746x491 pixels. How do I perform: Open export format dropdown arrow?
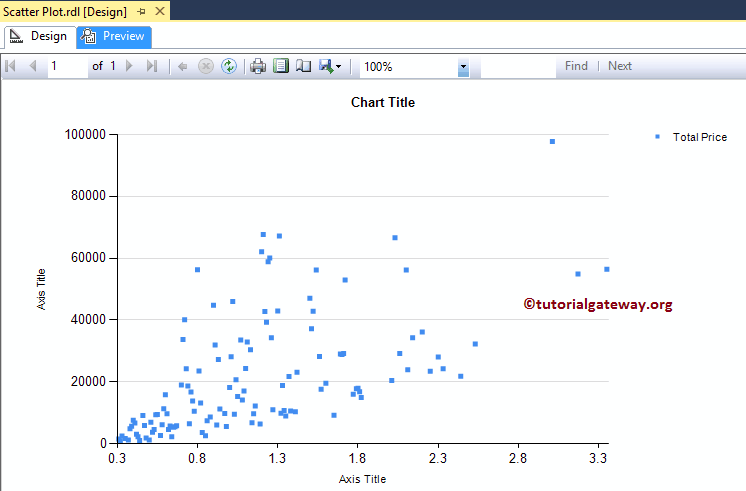pos(338,67)
